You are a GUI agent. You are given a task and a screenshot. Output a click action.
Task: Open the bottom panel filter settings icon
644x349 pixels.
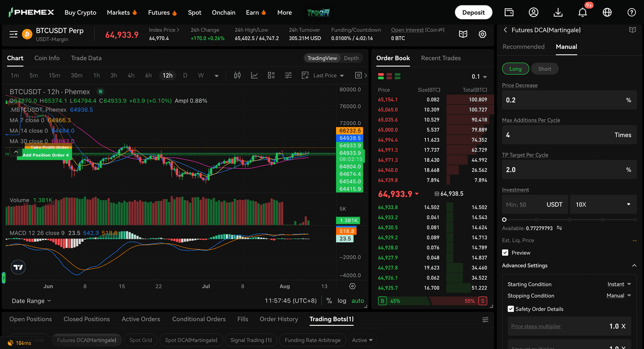coord(486,320)
